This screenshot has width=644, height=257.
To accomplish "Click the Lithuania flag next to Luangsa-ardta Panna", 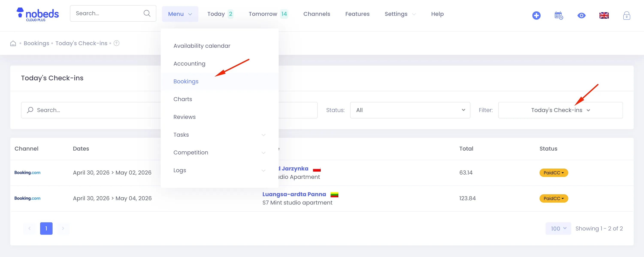I will (x=334, y=195).
